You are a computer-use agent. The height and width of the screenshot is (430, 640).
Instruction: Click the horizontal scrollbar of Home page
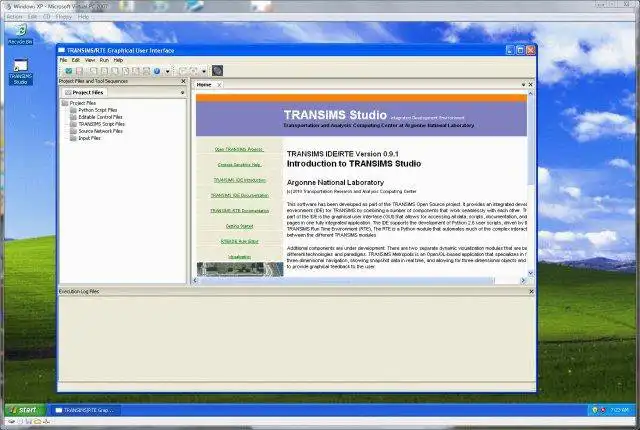pyautogui.click(x=359, y=281)
